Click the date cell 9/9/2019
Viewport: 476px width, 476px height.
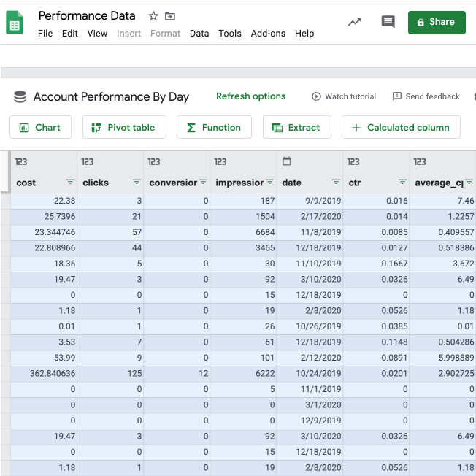[310, 201]
